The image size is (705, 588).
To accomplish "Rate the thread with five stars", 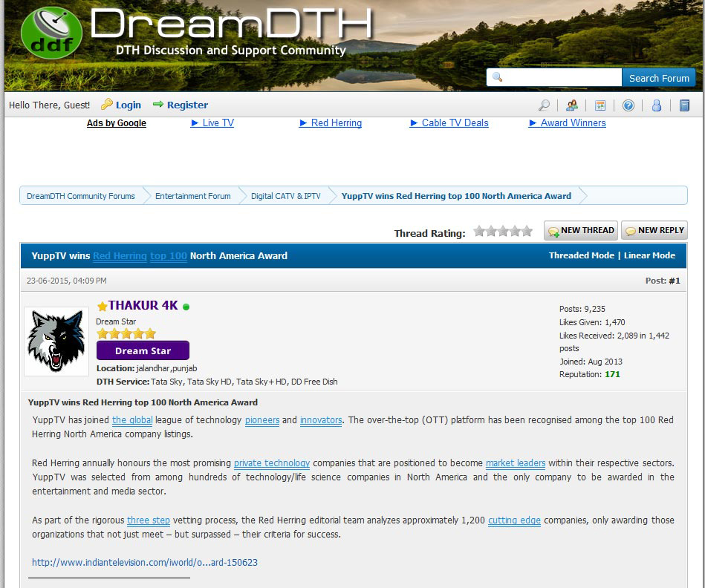I will pyautogui.click(x=527, y=231).
